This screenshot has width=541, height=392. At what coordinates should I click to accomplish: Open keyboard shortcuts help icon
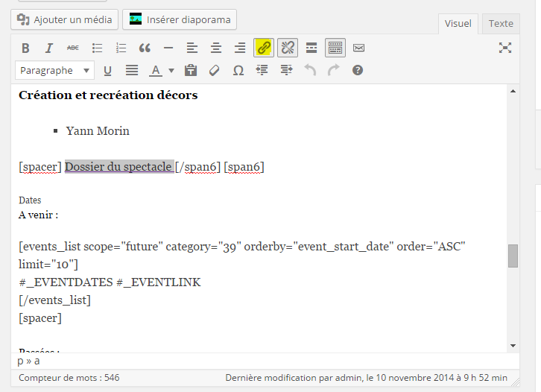[x=358, y=70]
